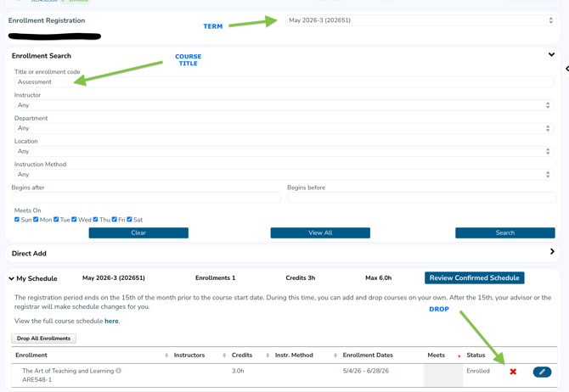
Task: Click the Review Confirmed Schedule button
Action: click(474, 278)
